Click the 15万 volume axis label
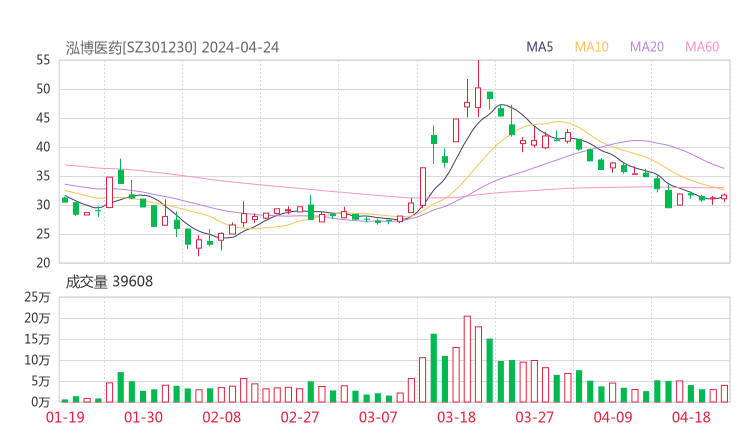 (x=37, y=339)
